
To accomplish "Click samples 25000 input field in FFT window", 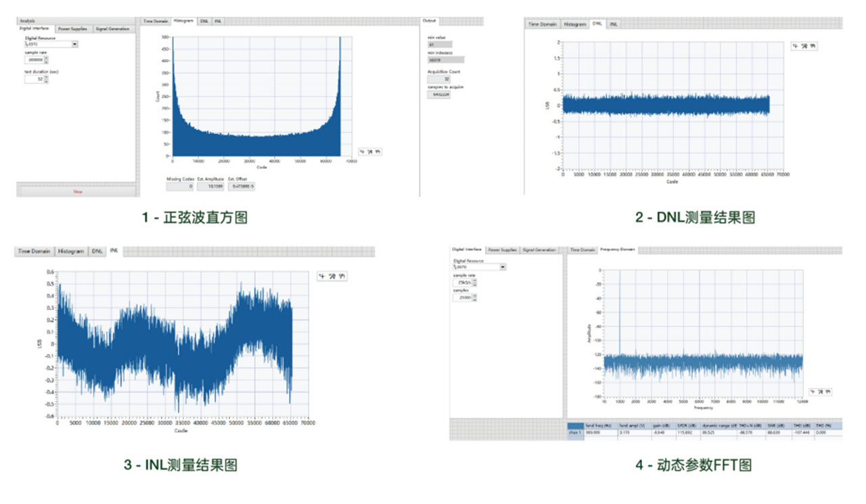I will 463,298.
